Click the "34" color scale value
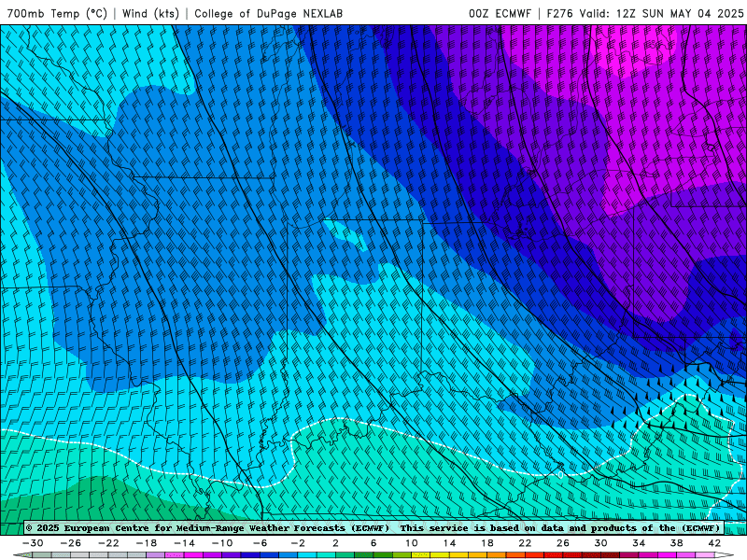Image resolution: width=747 pixels, height=560 pixels. coord(639,543)
